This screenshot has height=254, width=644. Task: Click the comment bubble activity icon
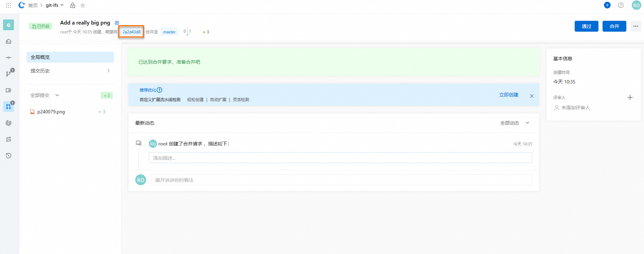pos(139,143)
